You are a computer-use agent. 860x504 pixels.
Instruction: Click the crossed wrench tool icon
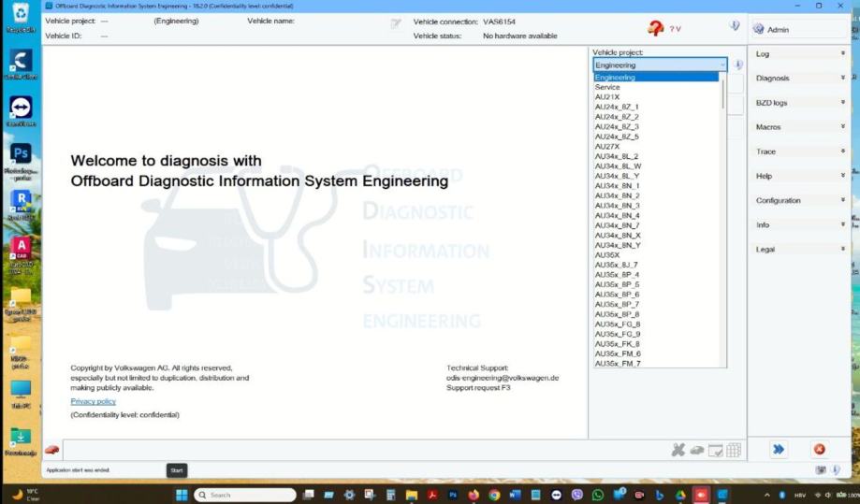click(678, 450)
